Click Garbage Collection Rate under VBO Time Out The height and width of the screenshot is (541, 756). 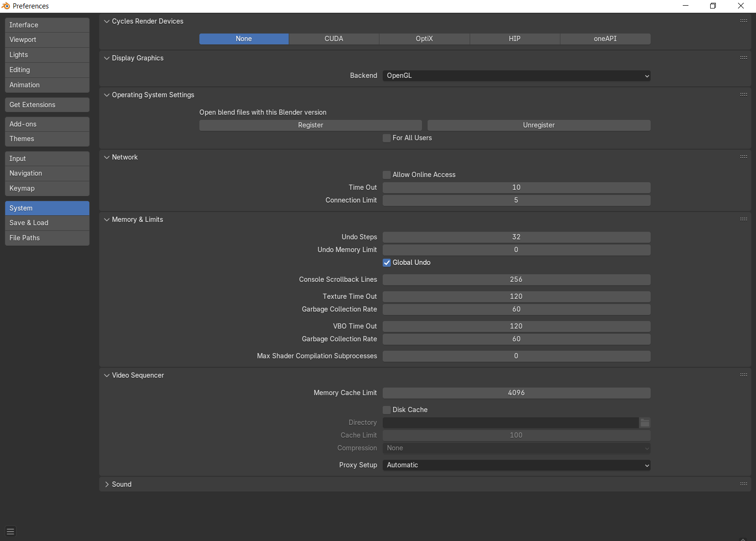point(516,339)
